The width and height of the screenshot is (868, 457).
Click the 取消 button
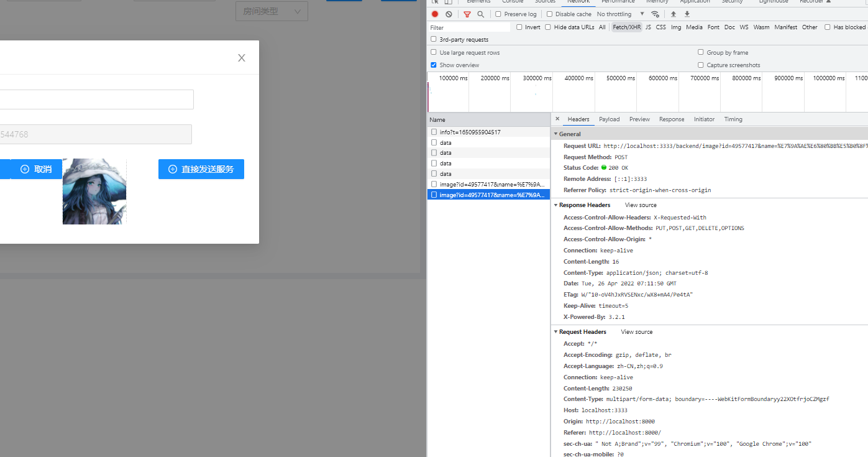[x=36, y=169]
